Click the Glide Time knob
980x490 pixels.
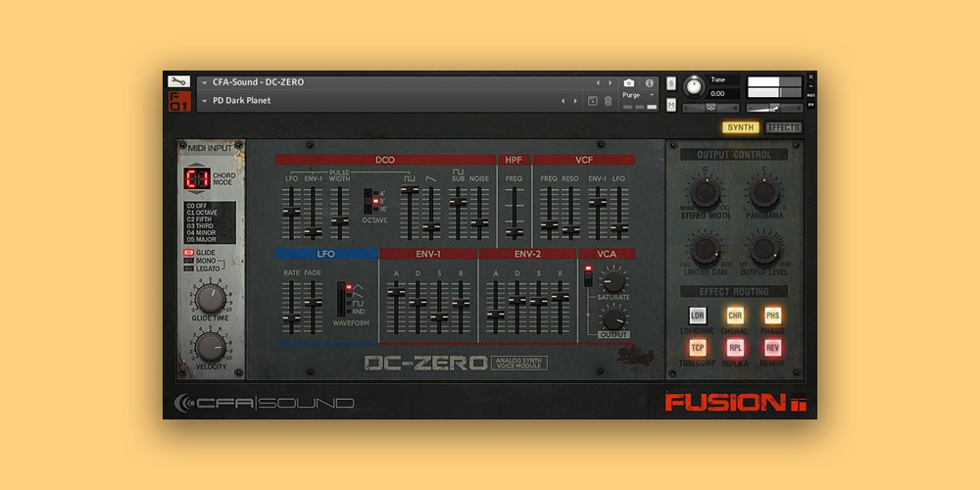(x=210, y=300)
